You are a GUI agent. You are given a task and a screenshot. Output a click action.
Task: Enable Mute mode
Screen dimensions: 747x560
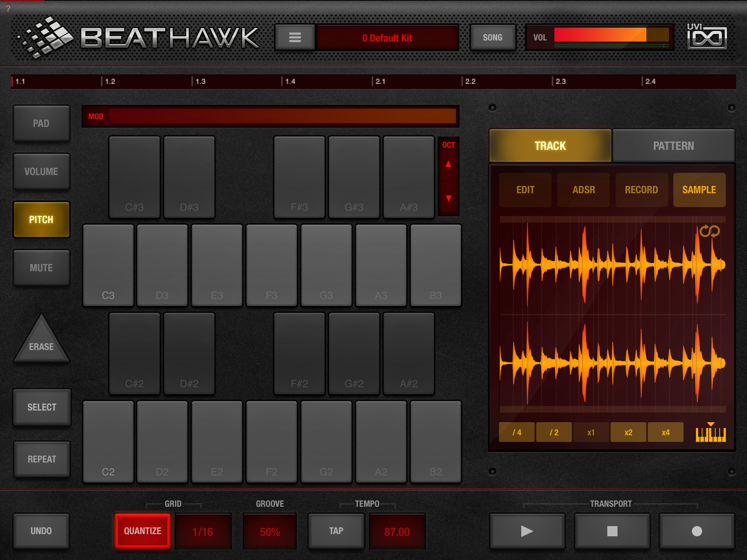[41, 268]
